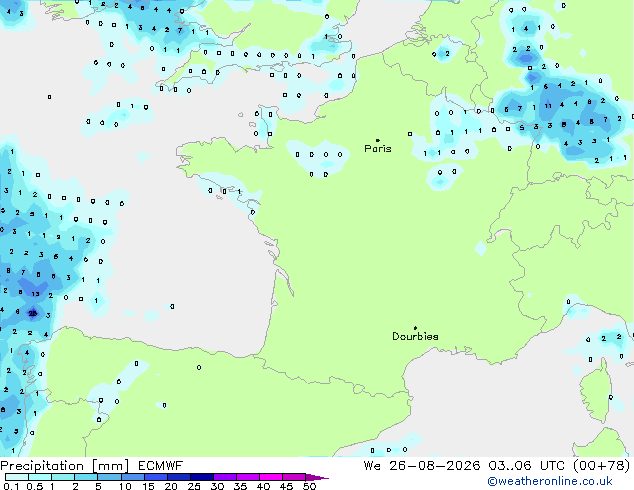Select the 0.1–0.5 legend color swatch
The image size is (634, 490).
pyautogui.click(x=17, y=477)
